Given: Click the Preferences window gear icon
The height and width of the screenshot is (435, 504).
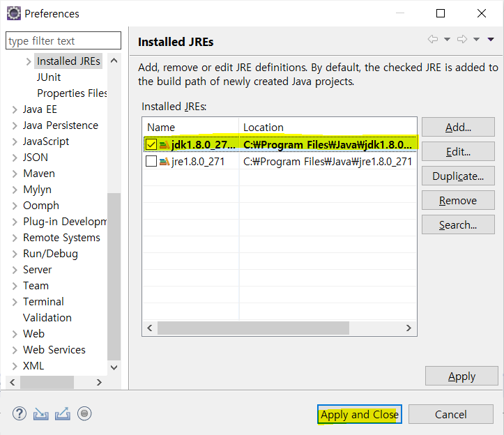Looking at the screenshot, I should pos(14,13).
